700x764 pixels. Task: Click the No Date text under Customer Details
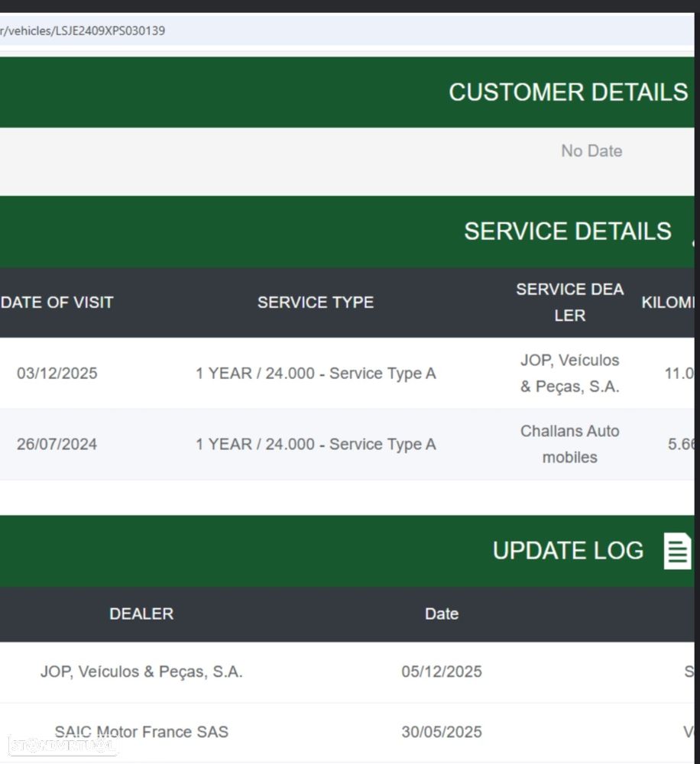click(591, 151)
